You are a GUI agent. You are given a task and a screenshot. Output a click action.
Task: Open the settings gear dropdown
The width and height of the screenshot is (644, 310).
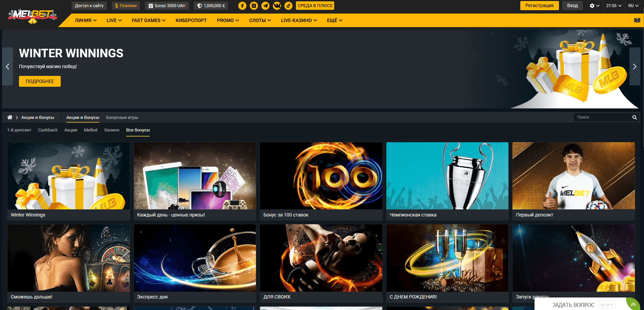point(595,6)
